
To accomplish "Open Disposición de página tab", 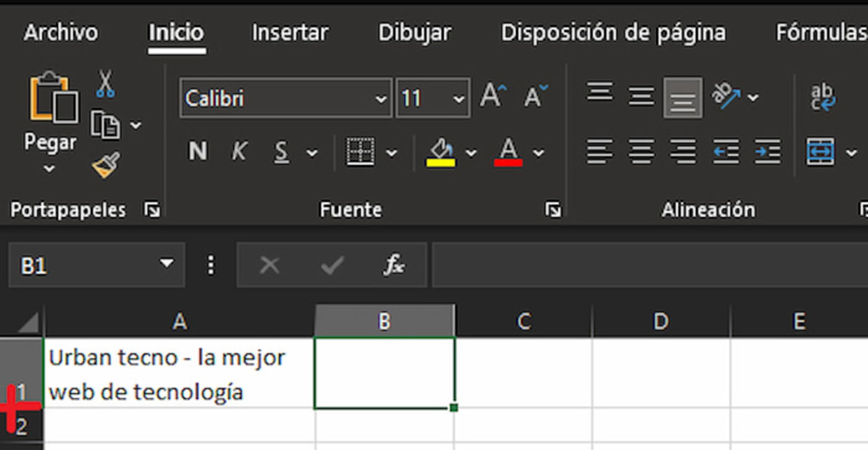I will tap(613, 32).
